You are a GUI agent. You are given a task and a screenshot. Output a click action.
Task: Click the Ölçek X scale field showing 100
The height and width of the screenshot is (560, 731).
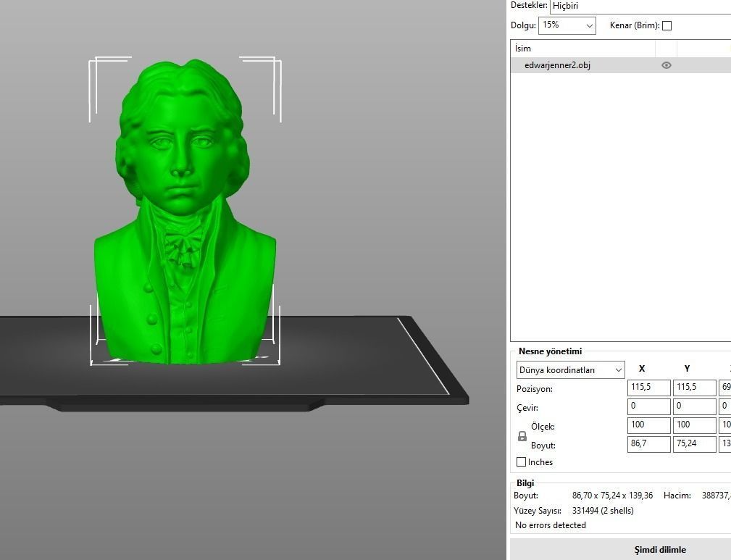click(x=647, y=425)
